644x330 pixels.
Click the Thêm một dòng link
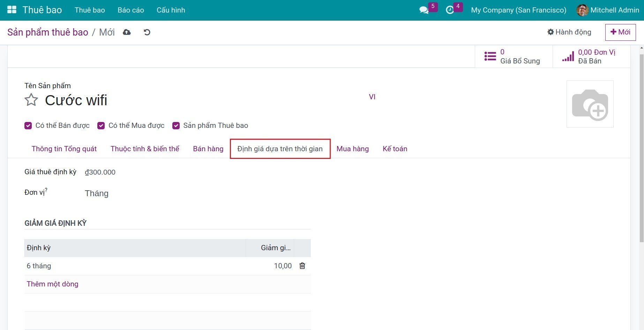52,284
